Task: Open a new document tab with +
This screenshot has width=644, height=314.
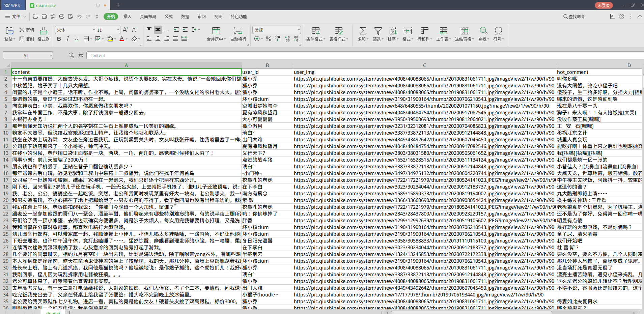Action: pos(118,5)
